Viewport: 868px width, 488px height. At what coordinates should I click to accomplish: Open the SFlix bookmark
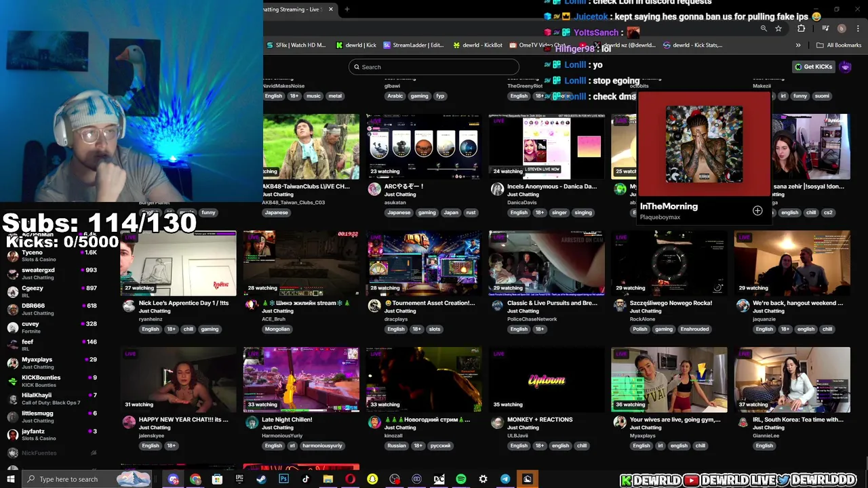[x=296, y=45]
